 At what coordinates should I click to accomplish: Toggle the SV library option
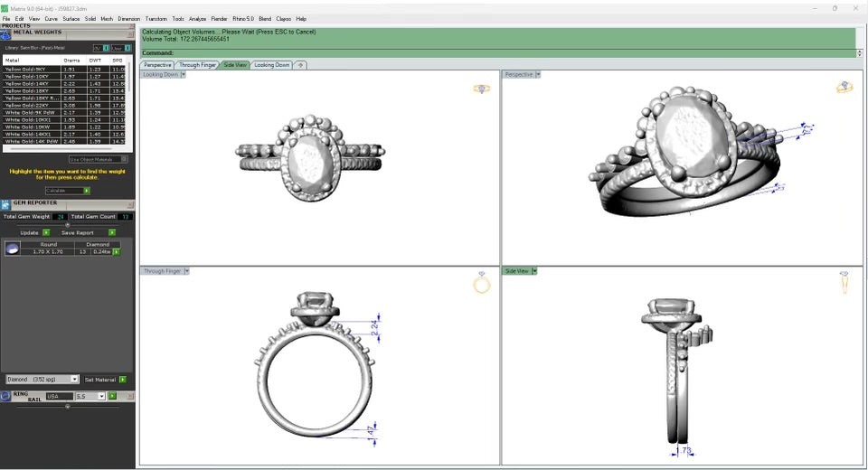pos(105,48)
